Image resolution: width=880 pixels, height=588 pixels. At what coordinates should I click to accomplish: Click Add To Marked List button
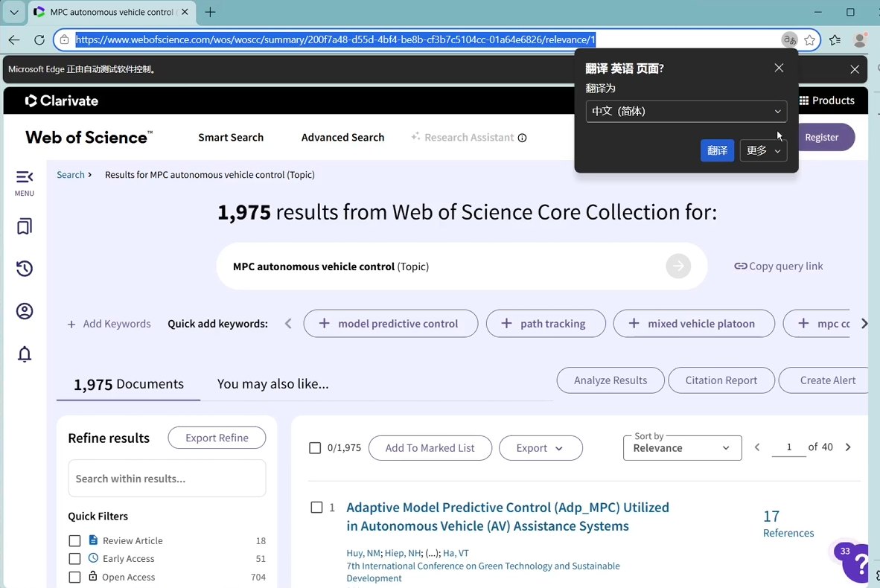point(430,448)
